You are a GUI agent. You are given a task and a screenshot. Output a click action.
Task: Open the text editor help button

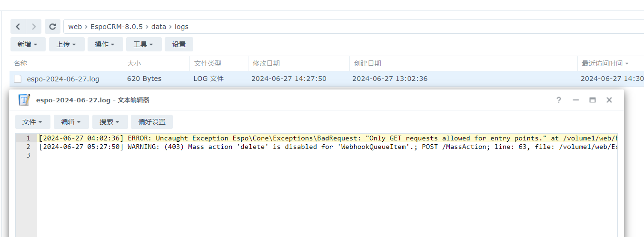click(x=559, y=100)
